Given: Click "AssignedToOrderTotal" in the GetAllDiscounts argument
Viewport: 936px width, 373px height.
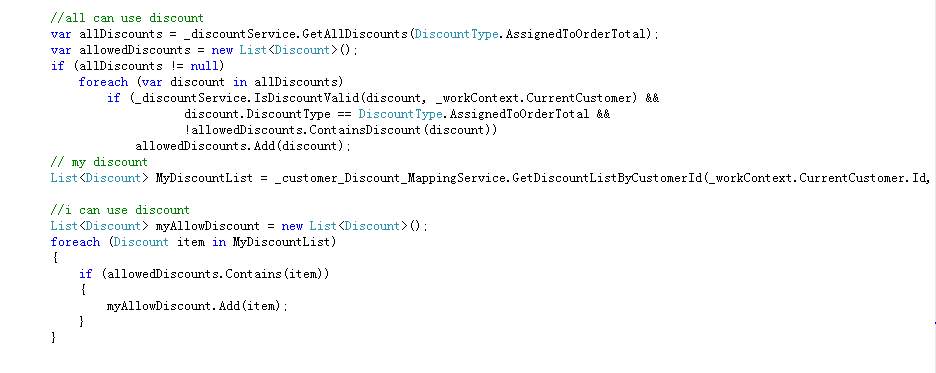Looking at the screenshot, I should [x=577, y=34].
